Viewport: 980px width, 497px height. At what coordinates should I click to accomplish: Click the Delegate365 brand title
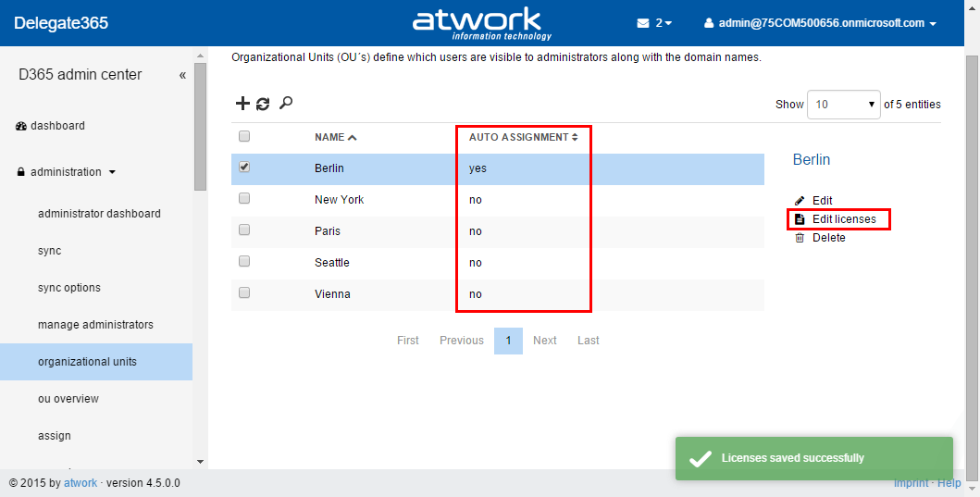[x=61, y=23]
